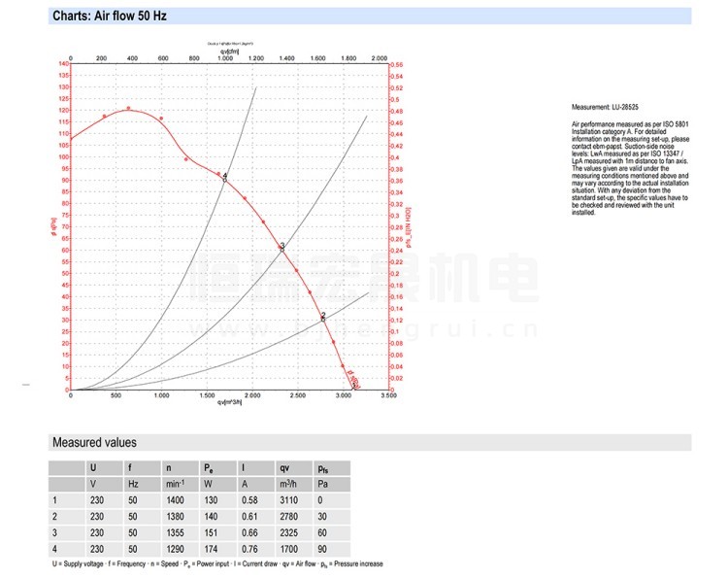Click the Pe column header in the table

point(207,467)
